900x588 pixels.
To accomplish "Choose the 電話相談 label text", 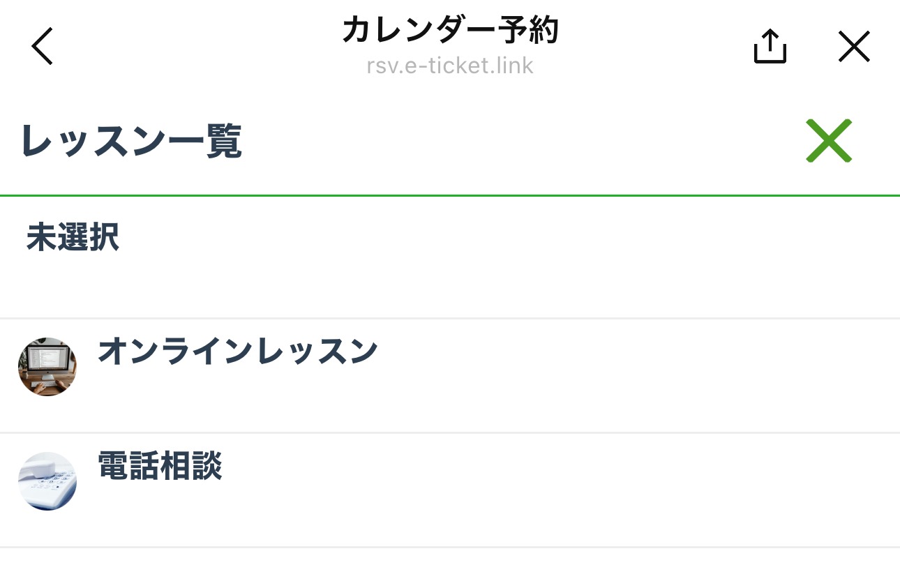I will [160, 465].
